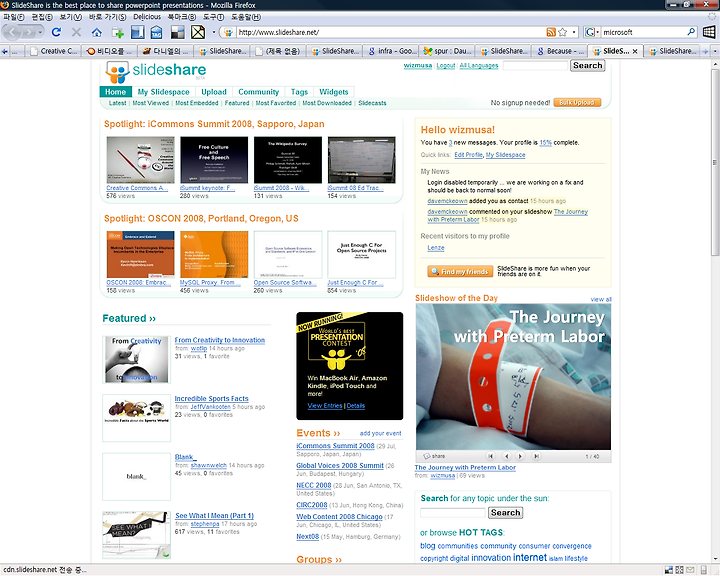Image resolution: width=720 pixels, height=576 pixels.
Task: Click the topic search input field
Action: pyautogui.click(x=452, y=513)
